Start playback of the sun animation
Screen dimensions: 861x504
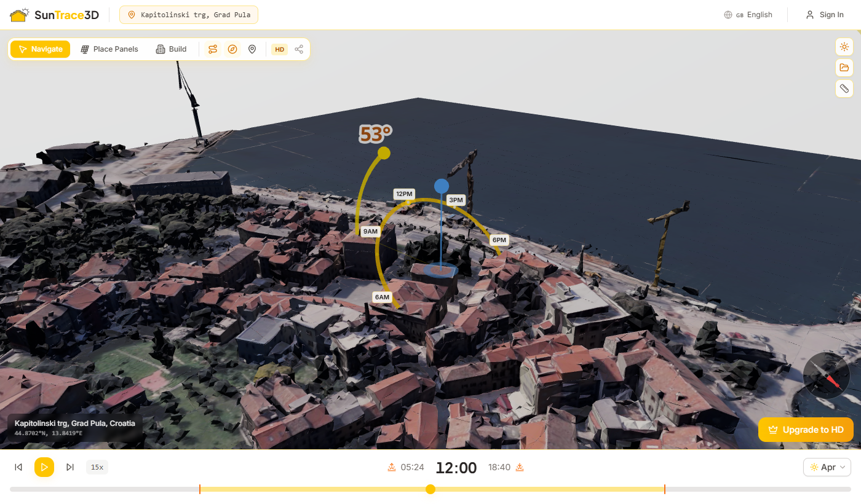[x=44, y=467]
